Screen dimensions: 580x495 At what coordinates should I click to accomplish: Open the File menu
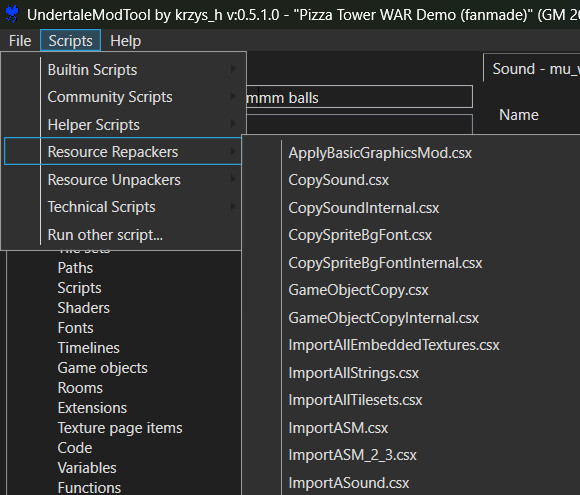click(x=20, y=41)
